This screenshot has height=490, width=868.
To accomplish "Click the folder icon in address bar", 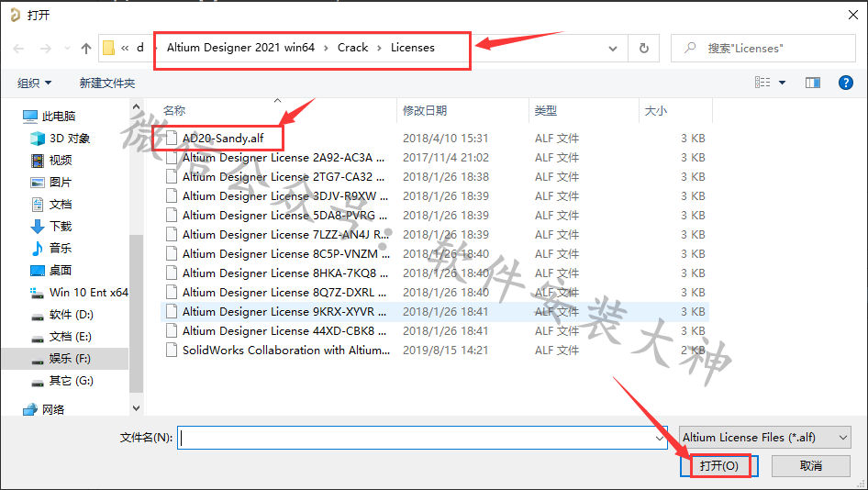I will 109,48.
